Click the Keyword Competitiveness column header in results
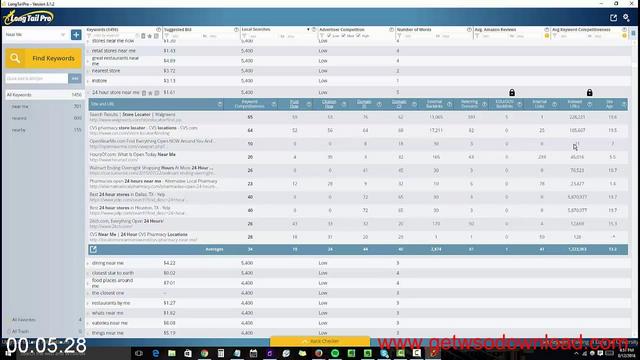Viewport: 640px width, 360px height. click(x=250, y=104)
